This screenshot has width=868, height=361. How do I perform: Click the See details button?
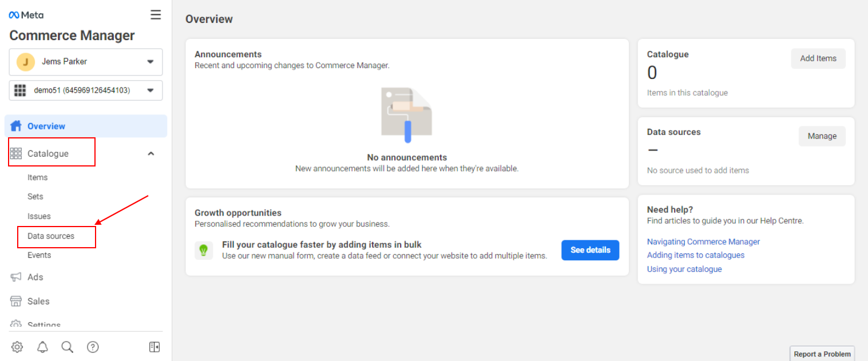coord(590,250)
